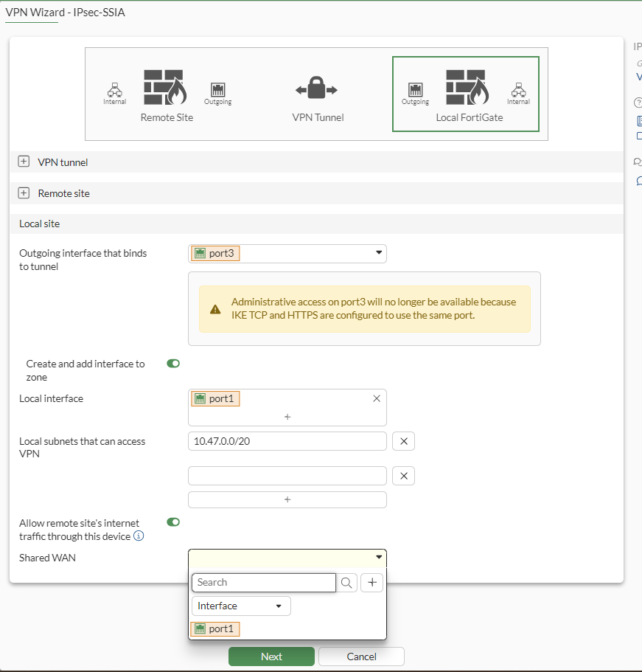The image size is (642, 672).
Task: Focus the Search field in dropdown
Action: coord(264,583)
